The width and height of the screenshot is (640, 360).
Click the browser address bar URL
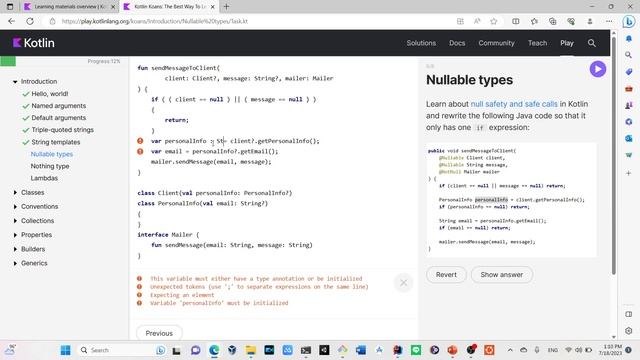[155, 21]
